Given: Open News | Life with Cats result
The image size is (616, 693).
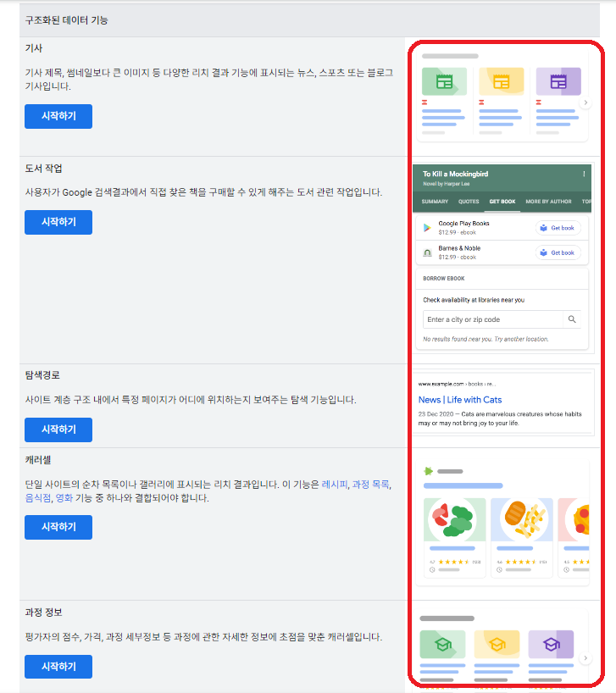Looking at the screenshot, I should point(460,400).
